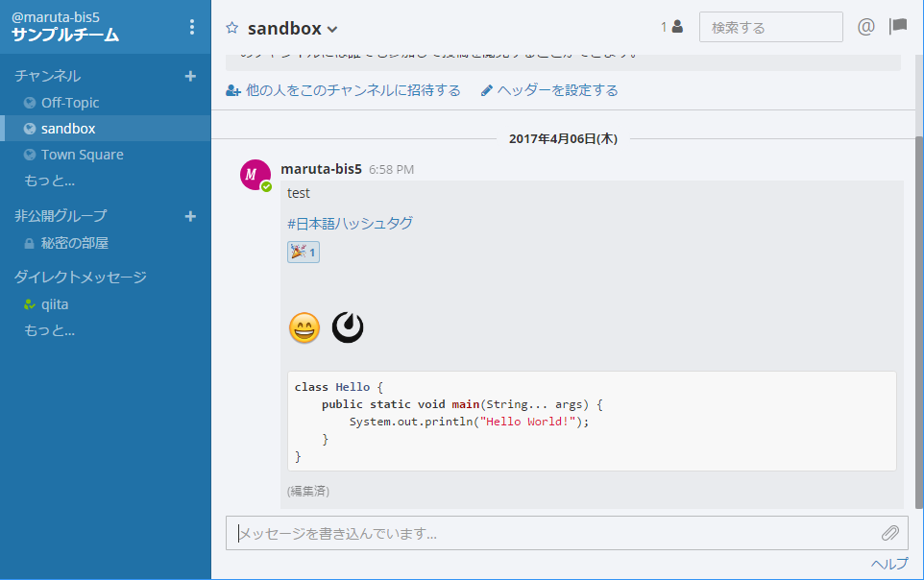The width and height of the screenshot is (924, 580).
Task: Show recent mentions with the @ icon
Action: point(865,27)
